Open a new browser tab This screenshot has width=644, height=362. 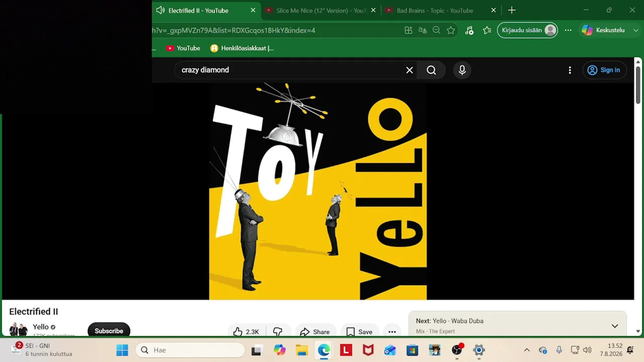point(512,11)
